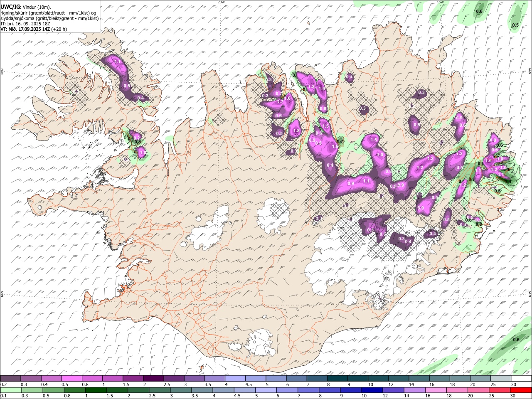Click the 10 swatch in top legend row
Viewport: 532px width, 399px height.
coord(378,379)
